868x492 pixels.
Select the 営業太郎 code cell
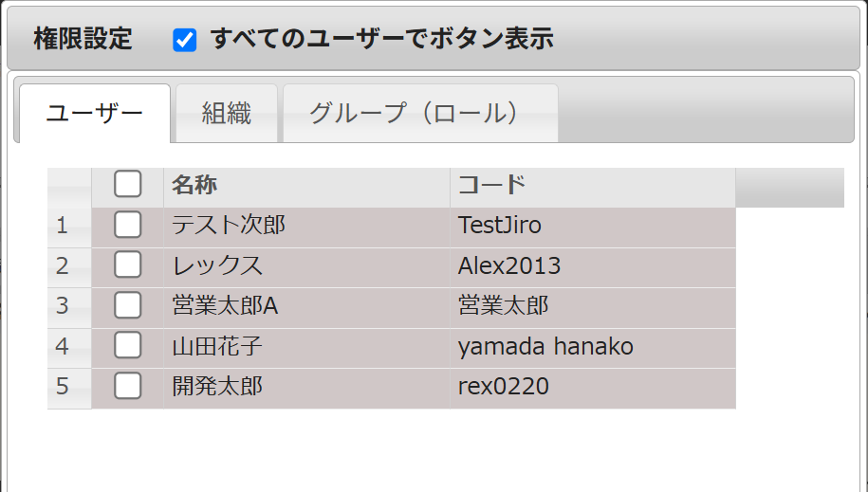tap(593, 308)
